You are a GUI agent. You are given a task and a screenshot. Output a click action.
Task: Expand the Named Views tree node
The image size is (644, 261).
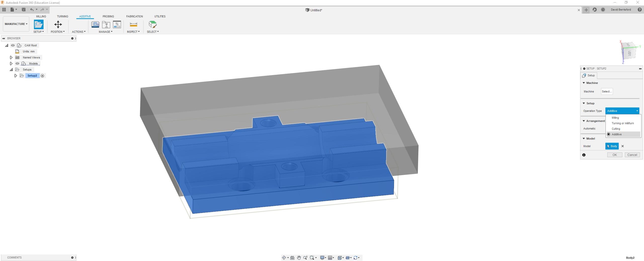(x=11, y=57)
